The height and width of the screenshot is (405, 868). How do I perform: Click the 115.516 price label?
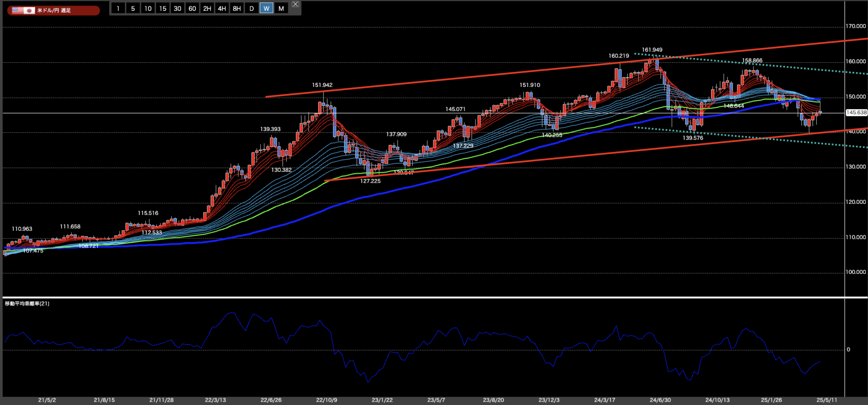[x=148, y=213]
